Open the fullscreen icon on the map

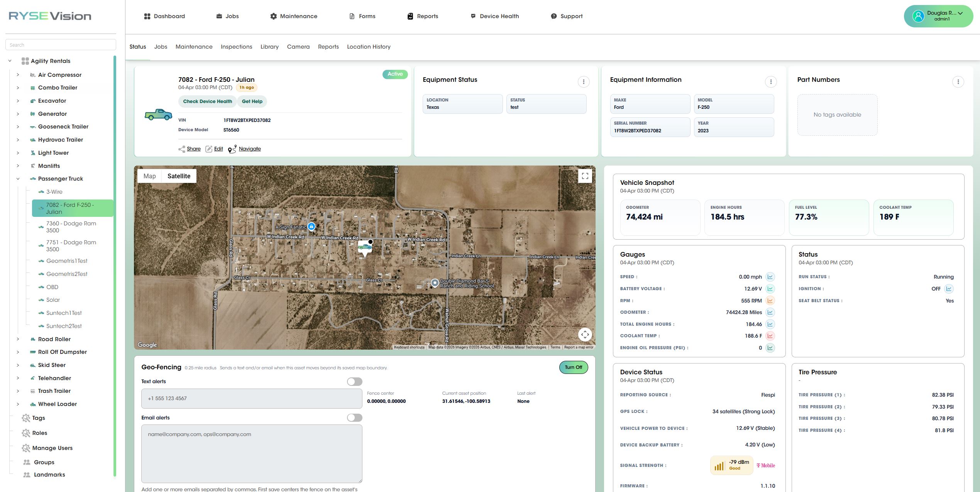585,176
